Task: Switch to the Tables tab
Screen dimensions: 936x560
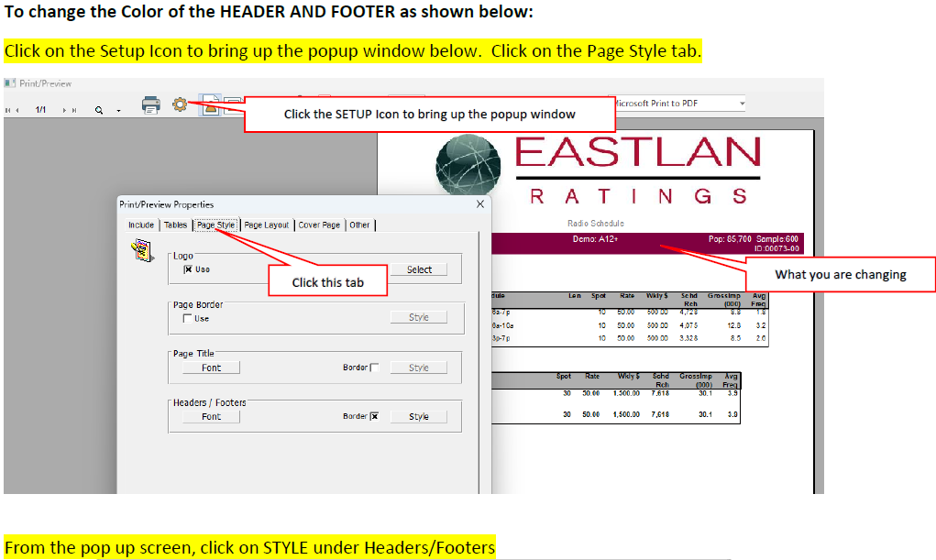Action: coord(175,225)
